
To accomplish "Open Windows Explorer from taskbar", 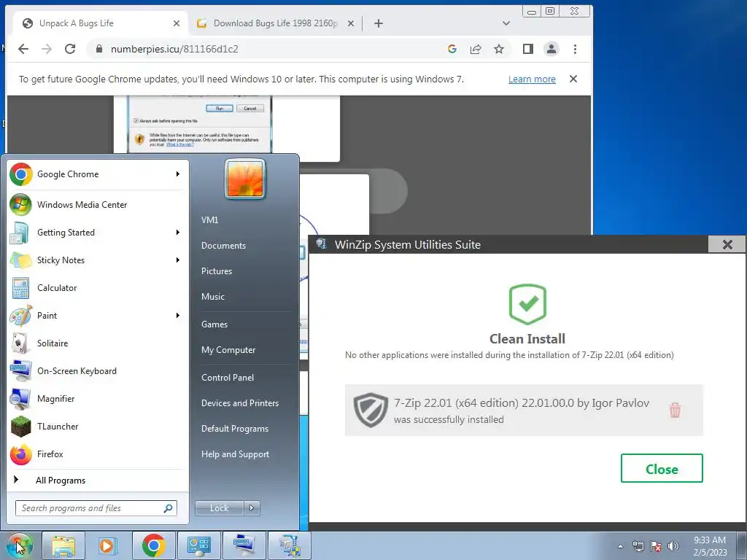I will (x=63, y=545).
